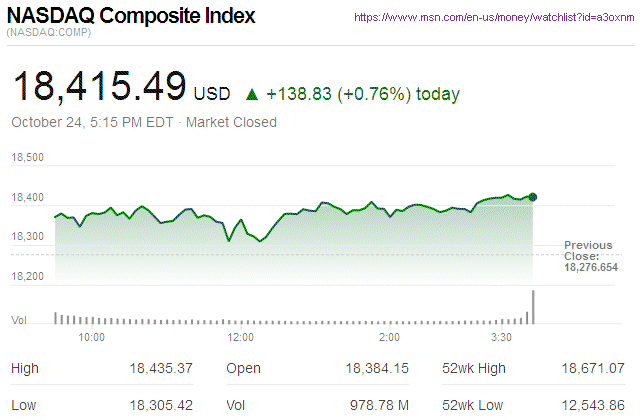The width and height of the screenshot is (640, 420).
Task: Click the end-of-day dot on the chart line
Action: (533, 197)
